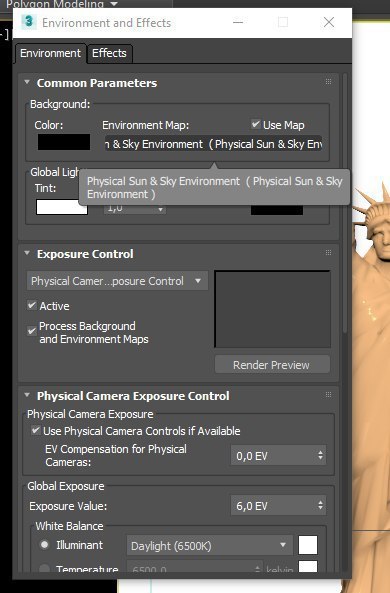Collapse the Exposure Control rollout
Image resolution: width=390 pixels, height=593 pixels.
tap(27, 253)
